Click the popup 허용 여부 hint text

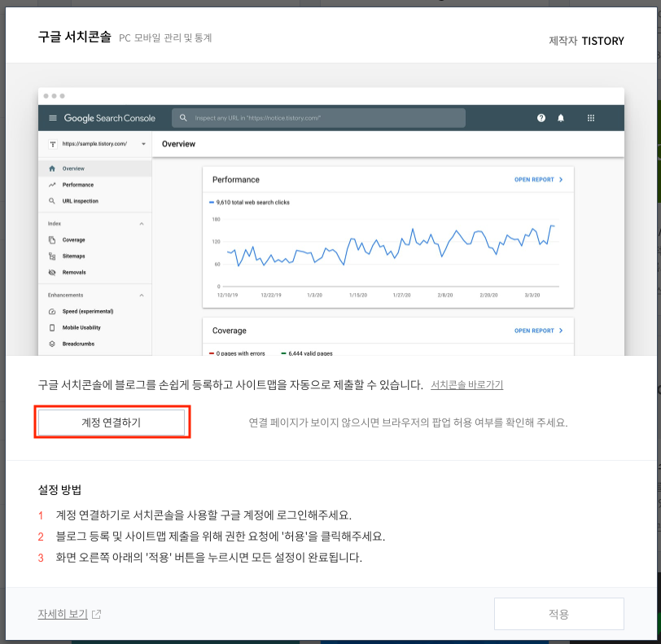coord(408,423)
